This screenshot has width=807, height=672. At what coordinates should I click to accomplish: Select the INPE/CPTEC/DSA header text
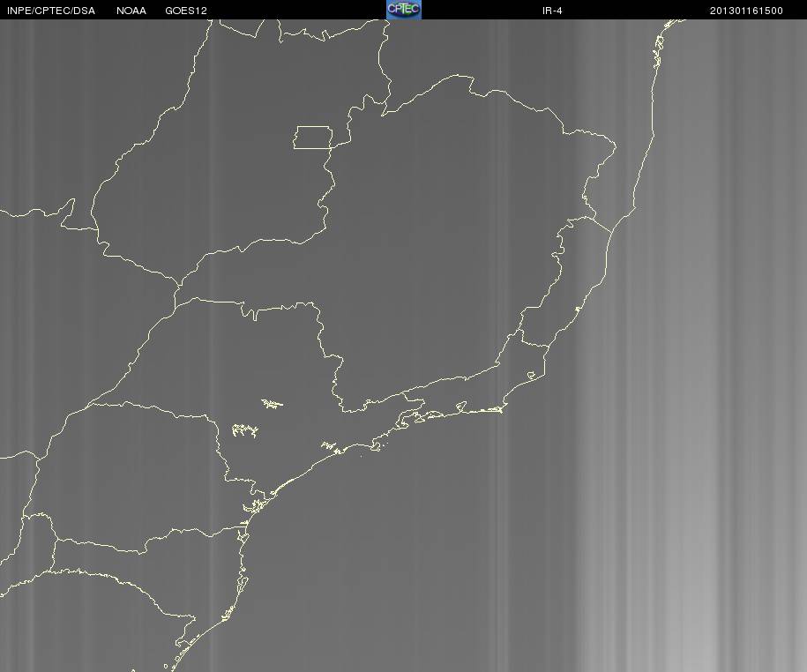[51, 11]
